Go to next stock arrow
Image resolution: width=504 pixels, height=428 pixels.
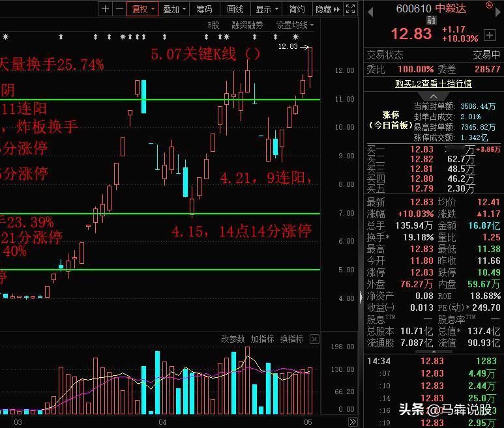click(498, 12)
